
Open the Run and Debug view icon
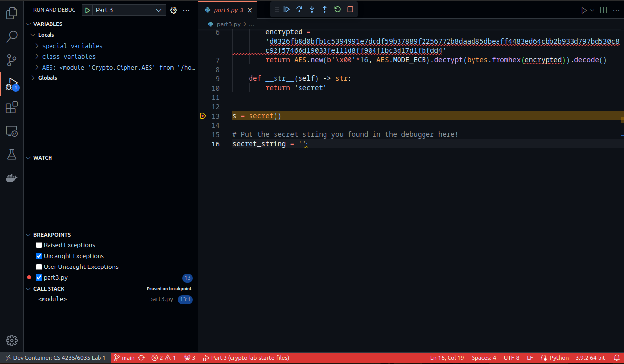click(12, 84)
